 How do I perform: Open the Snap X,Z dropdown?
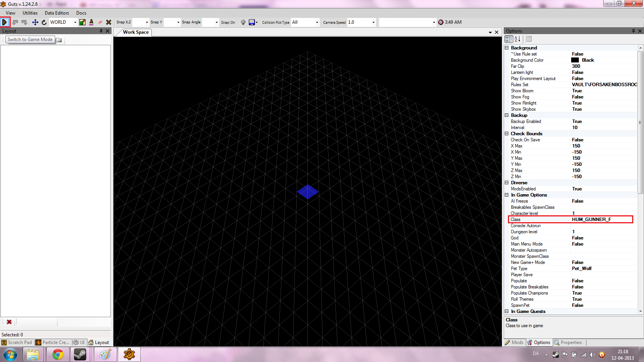(147, 22)
